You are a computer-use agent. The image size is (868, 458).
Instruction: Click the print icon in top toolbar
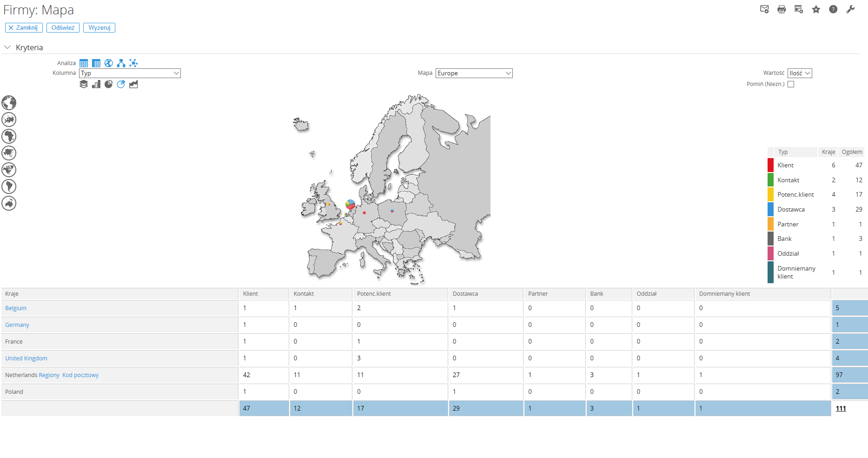pos(782,9)
